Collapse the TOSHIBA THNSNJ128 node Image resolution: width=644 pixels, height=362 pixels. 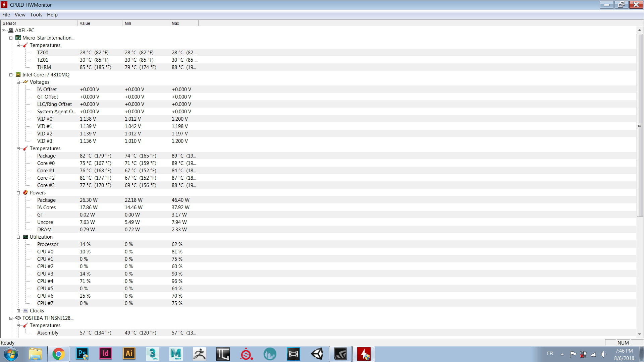[11, 318]
